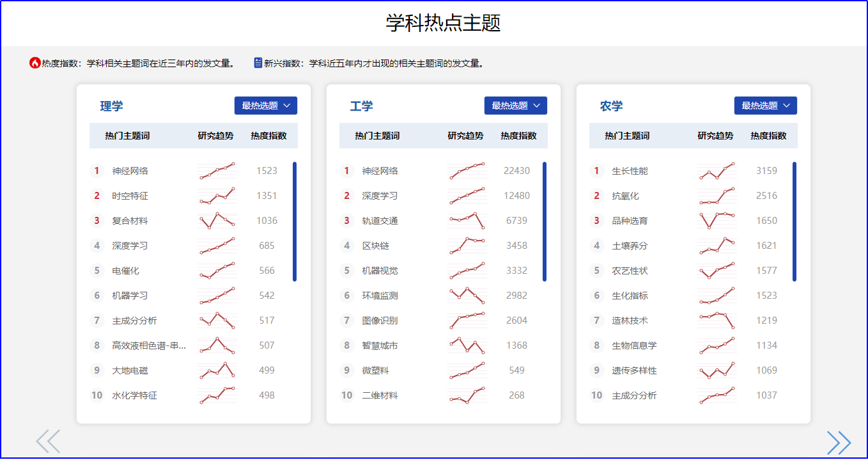Open the 最热选题 dropdown in 农学 card
The image size is (868, 460).
(766, 106)
